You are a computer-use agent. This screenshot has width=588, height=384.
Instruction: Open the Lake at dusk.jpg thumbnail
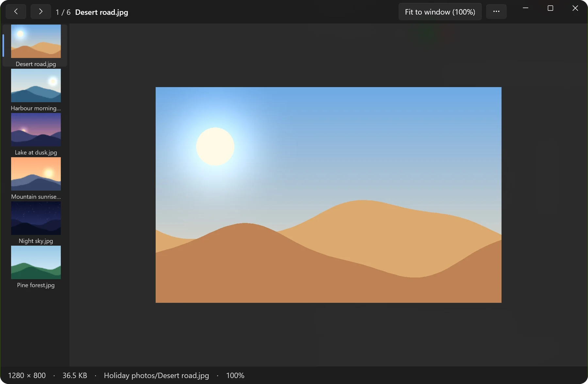[x=36, y=130]
